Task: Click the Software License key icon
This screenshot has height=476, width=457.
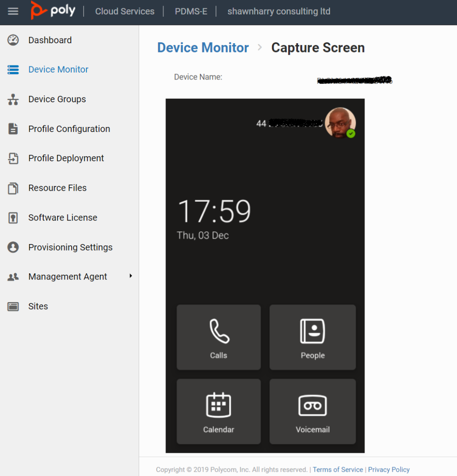Action: [13, 218]
